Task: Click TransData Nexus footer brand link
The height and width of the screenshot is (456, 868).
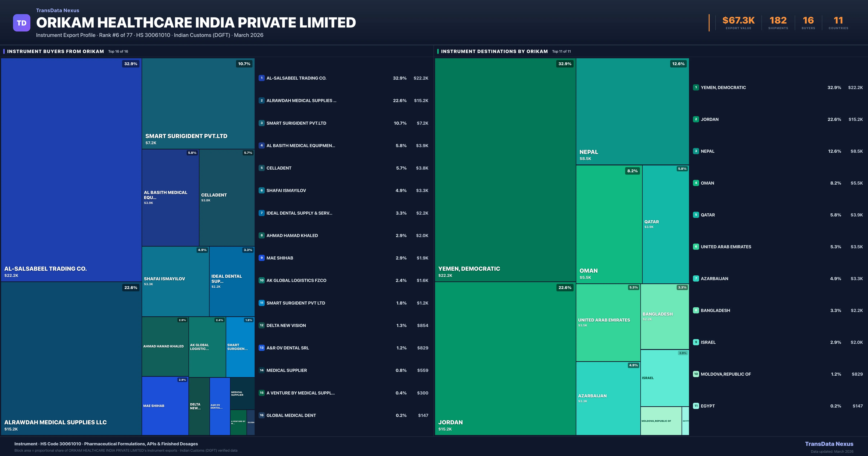Action: 829,444
